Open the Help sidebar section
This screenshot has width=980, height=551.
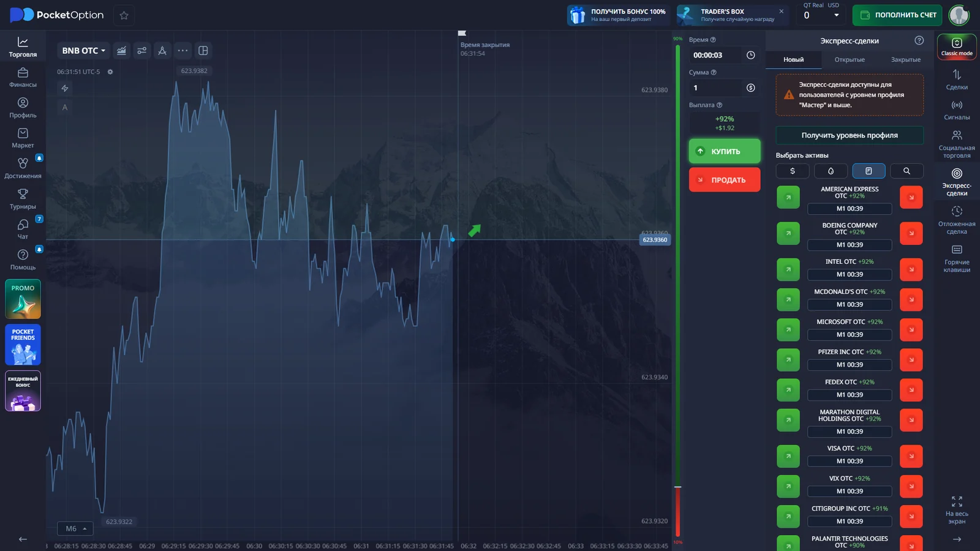pyautogui.click(x=23, y=260)
